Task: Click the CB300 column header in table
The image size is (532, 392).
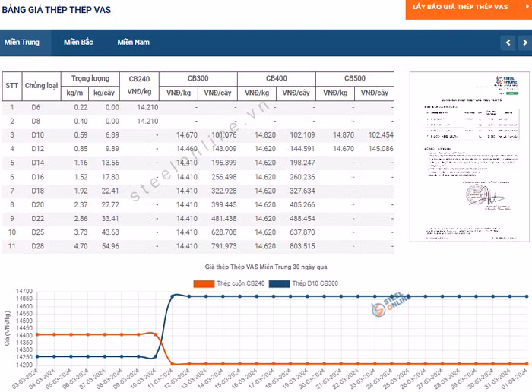Action: [198, 79]
